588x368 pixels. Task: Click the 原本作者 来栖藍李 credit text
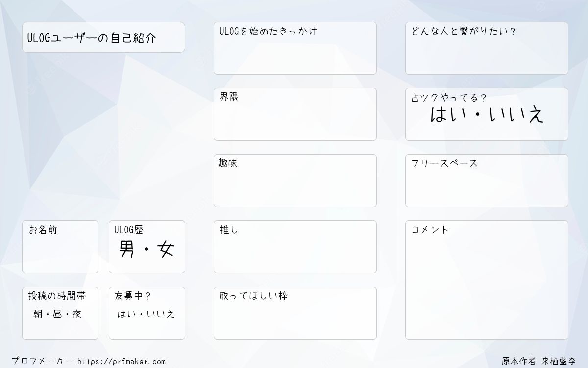(x=539, y=361)
